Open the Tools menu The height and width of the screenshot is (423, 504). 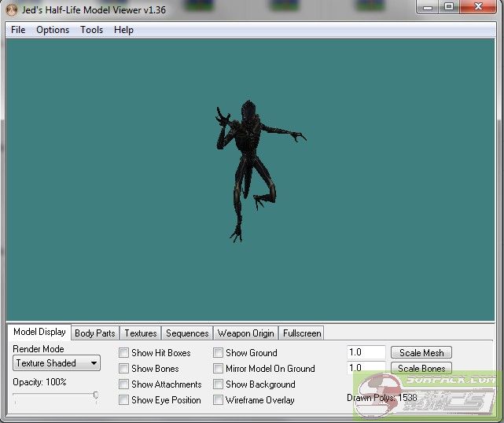tap(91, 30)
